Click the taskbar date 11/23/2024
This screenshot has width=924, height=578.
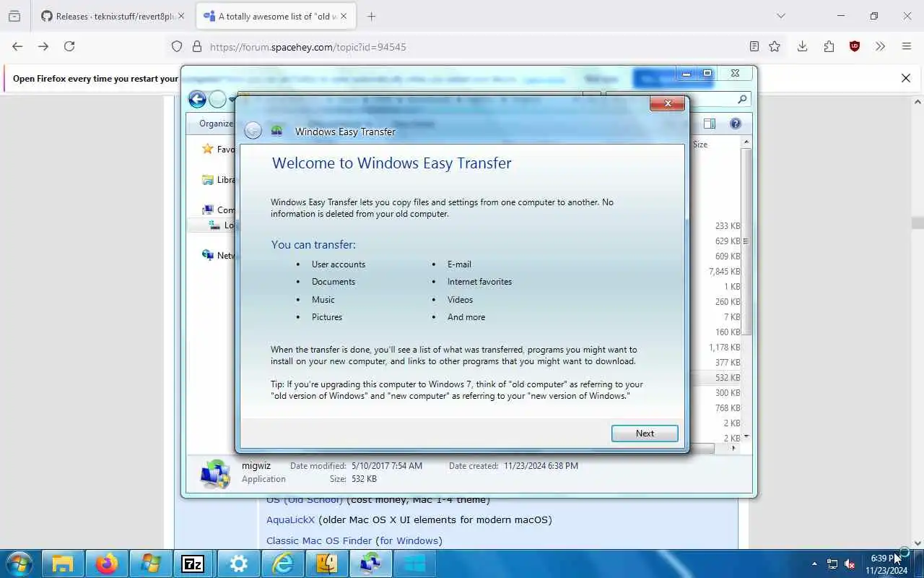[886, 570]
